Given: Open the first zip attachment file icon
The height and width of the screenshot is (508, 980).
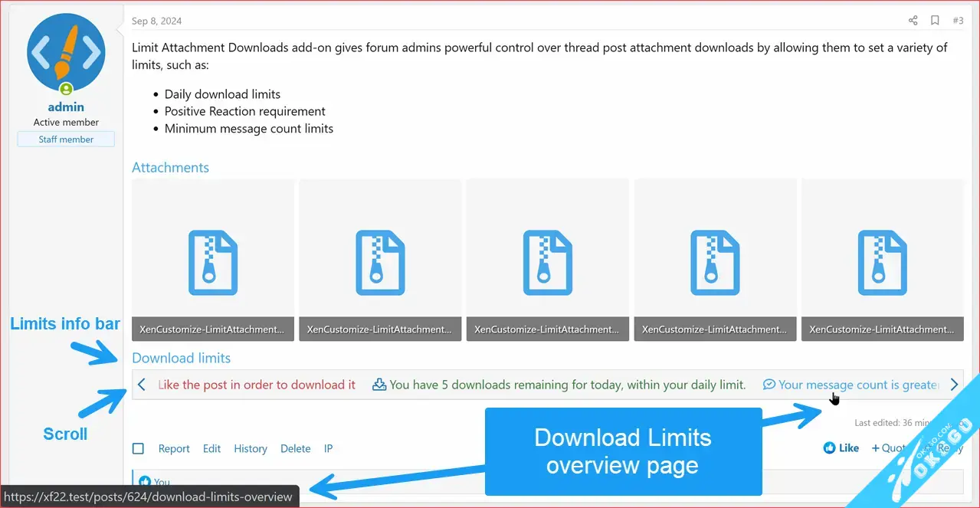Looking at the screenshot, I should (x=213, y=262).
